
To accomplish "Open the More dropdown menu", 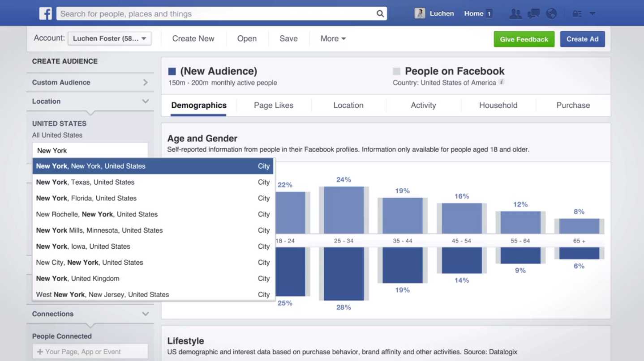I will click(x=333, y=38).
